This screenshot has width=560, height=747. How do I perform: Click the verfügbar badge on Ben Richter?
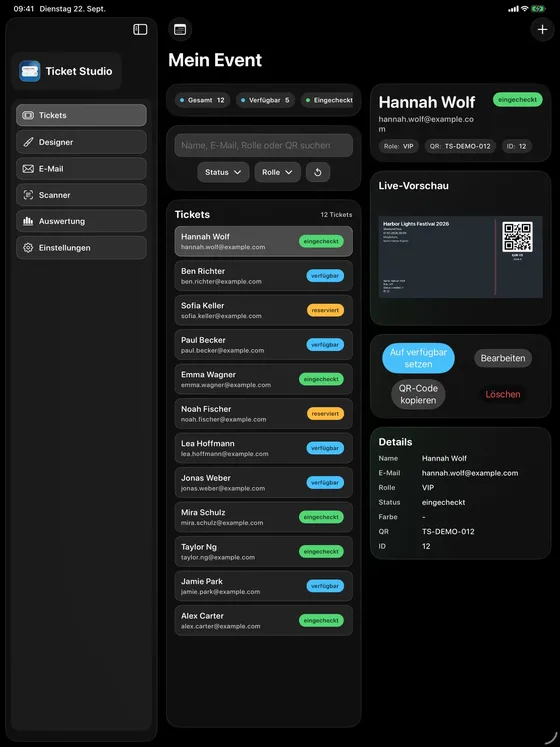coord(325,276)
